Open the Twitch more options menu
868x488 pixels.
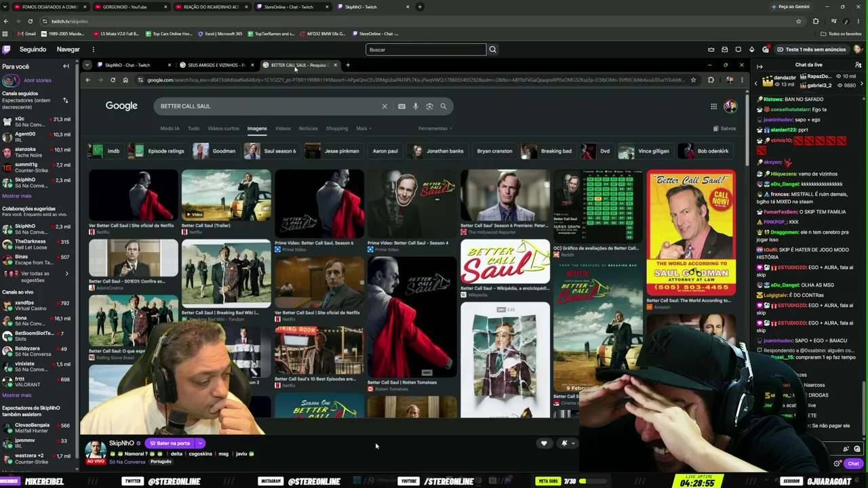(94, 49)
